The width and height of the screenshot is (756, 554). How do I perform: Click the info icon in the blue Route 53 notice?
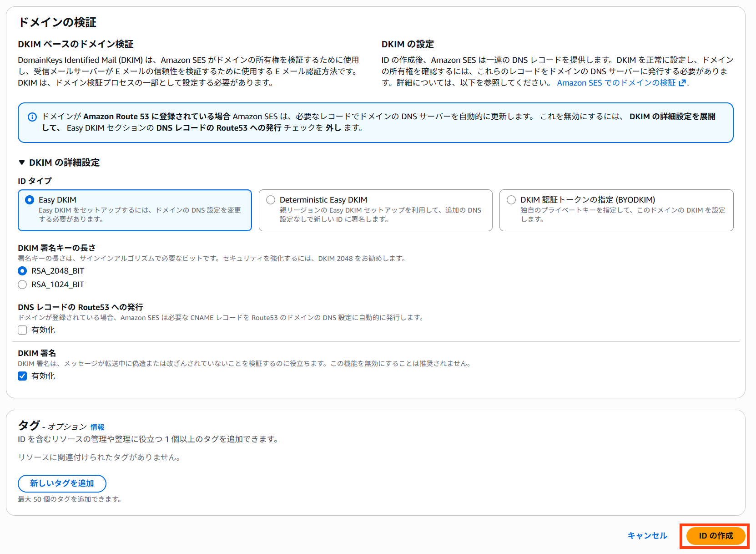pos(32,117)
